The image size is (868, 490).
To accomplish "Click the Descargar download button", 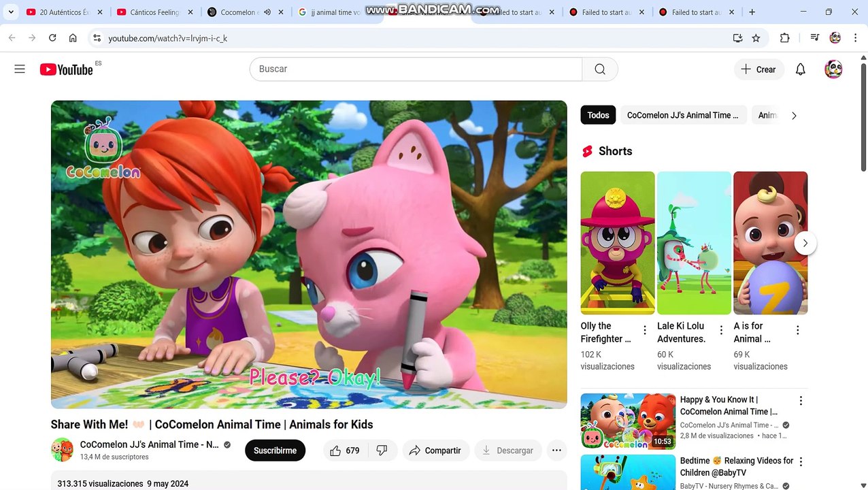I will point(507,451).
